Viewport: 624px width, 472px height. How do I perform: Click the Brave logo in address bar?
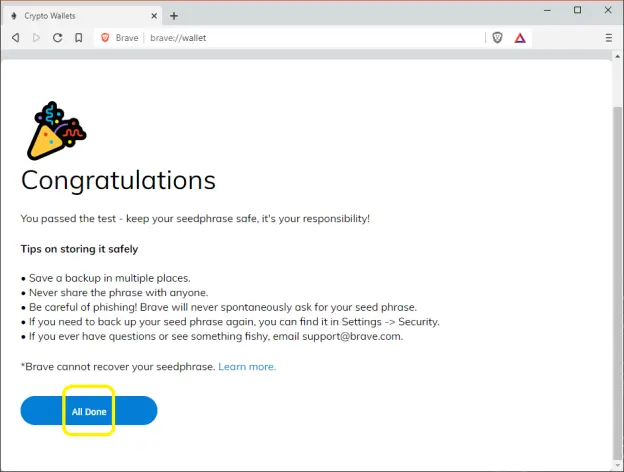(105, 38)
